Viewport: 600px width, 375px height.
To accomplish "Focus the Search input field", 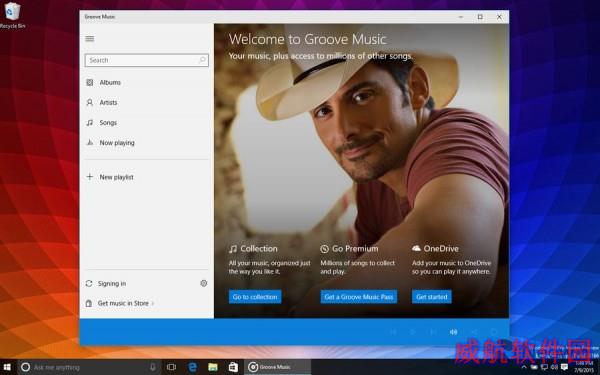I will pyautogui.click(x=147, y=60).
